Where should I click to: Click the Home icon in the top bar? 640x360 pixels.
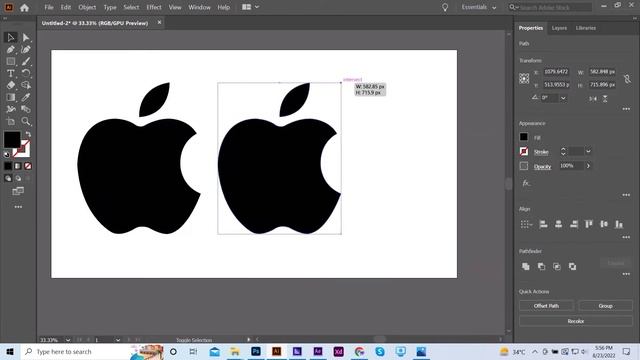click(x=24, y=7)
